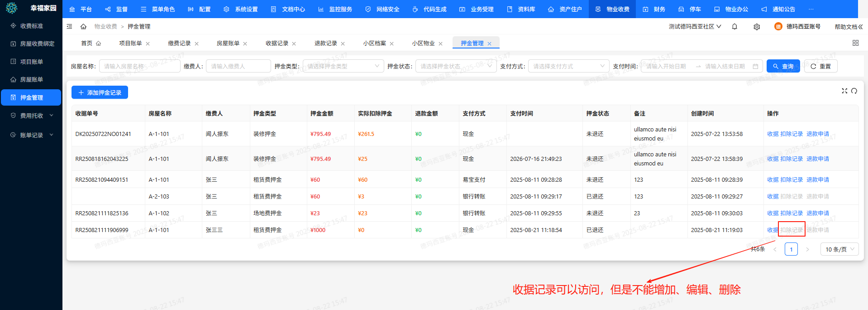This screenshot has width=868, height=310.
Task: Click the 添加押金记录 button
Action: 100,92
